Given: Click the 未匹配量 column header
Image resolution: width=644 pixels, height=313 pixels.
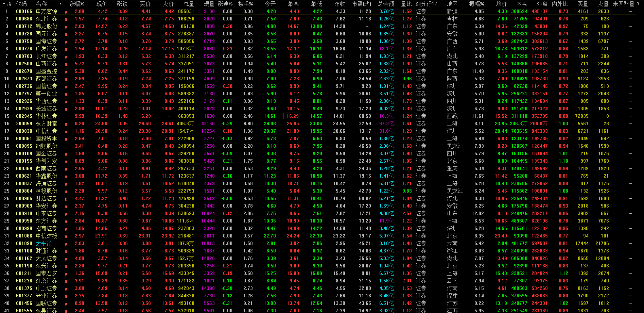Looking at the screenshot, I should 624,4.
